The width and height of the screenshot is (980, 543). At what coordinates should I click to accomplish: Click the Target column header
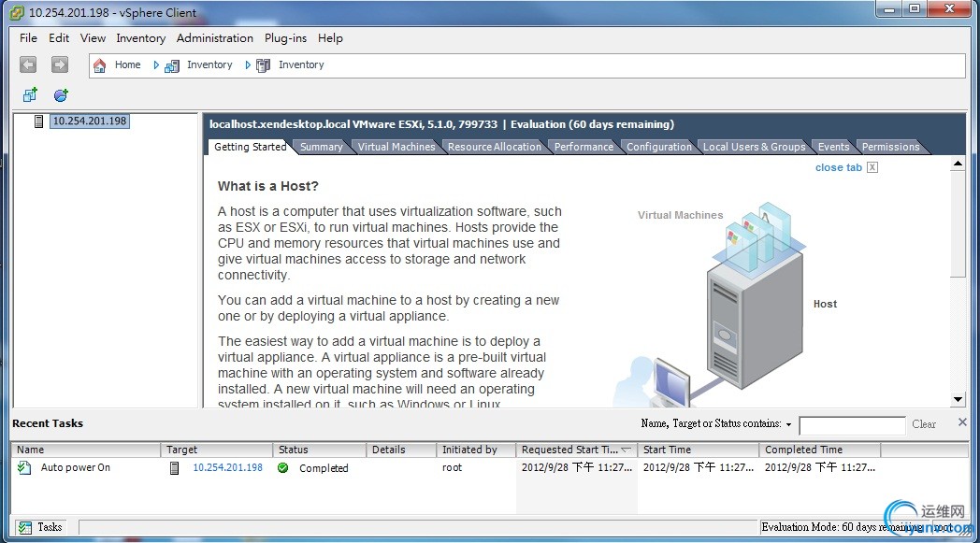point(217,450)
